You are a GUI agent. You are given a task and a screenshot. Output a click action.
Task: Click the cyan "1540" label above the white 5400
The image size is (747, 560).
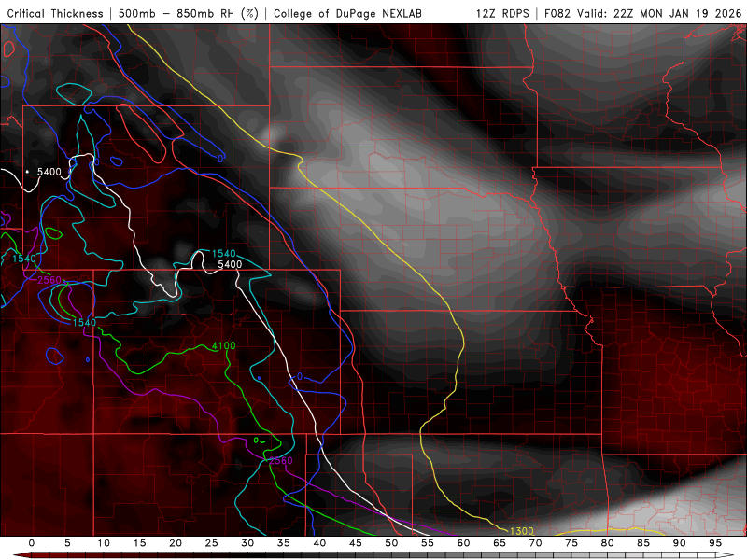(x=223, y=254)
